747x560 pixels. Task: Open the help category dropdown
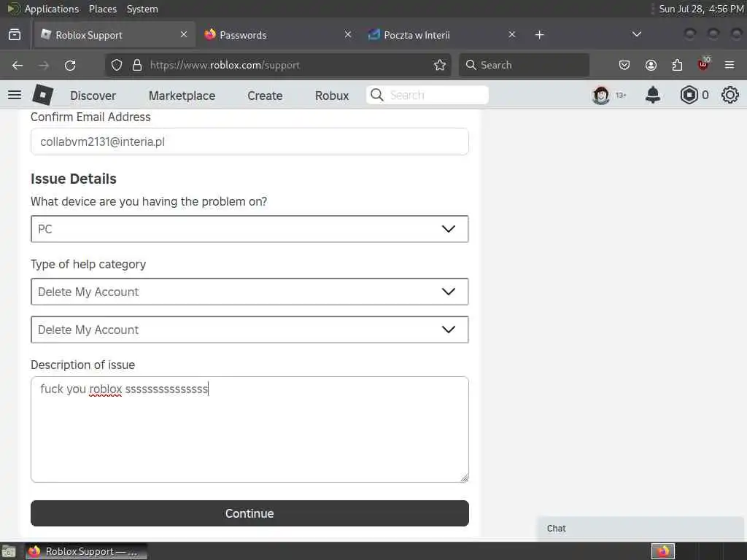pos(249,292)
